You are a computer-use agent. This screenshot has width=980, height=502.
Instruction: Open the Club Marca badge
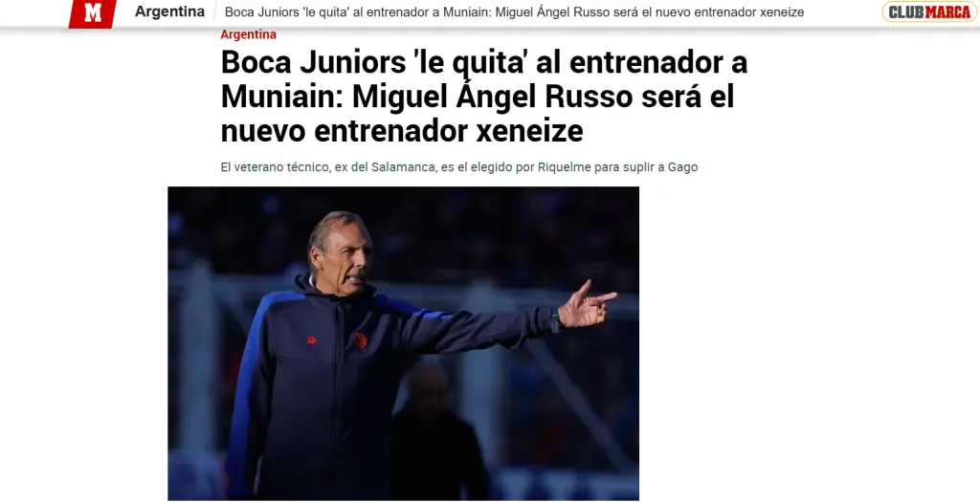tap(929, 11)
